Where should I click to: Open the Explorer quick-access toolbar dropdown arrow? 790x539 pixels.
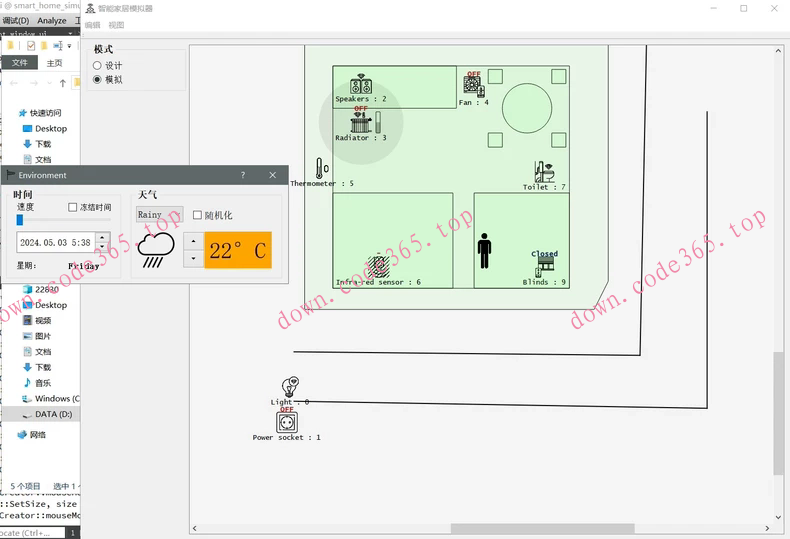tap(70, 46)
